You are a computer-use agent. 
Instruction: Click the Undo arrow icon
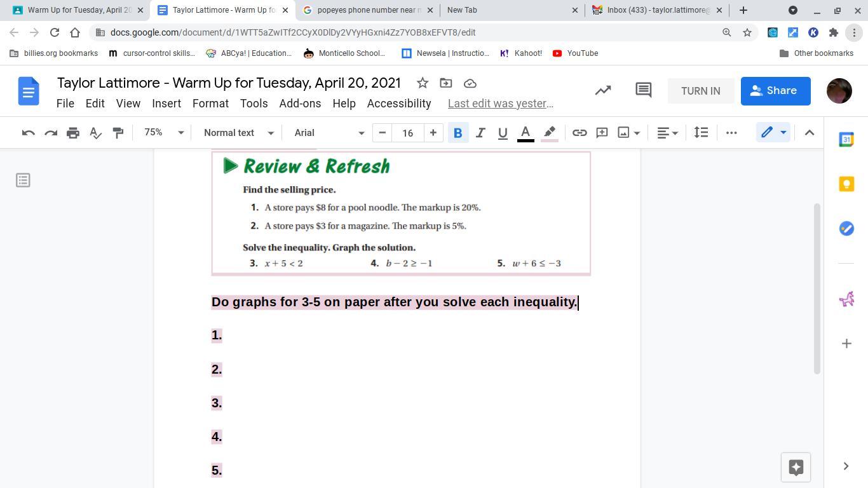point(28,133)
